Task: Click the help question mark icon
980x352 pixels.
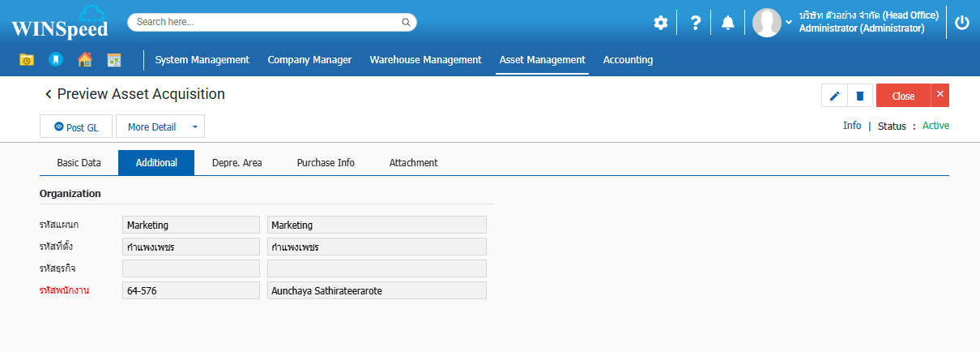Action: coord(695,23)
